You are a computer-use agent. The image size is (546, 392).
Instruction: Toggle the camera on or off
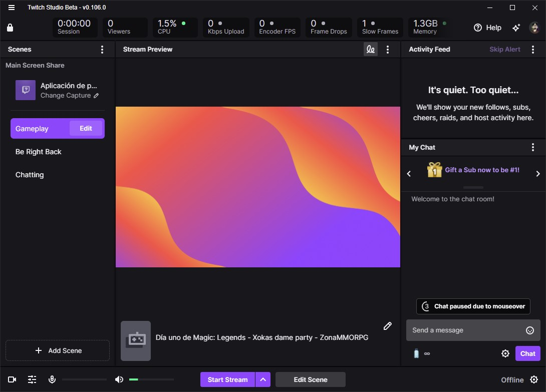click(12, 379)
